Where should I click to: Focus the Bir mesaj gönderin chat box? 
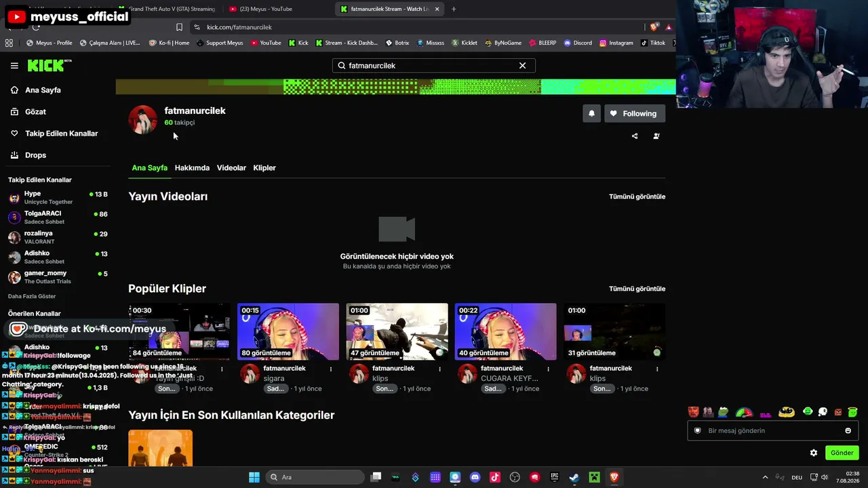click(773, 430)
